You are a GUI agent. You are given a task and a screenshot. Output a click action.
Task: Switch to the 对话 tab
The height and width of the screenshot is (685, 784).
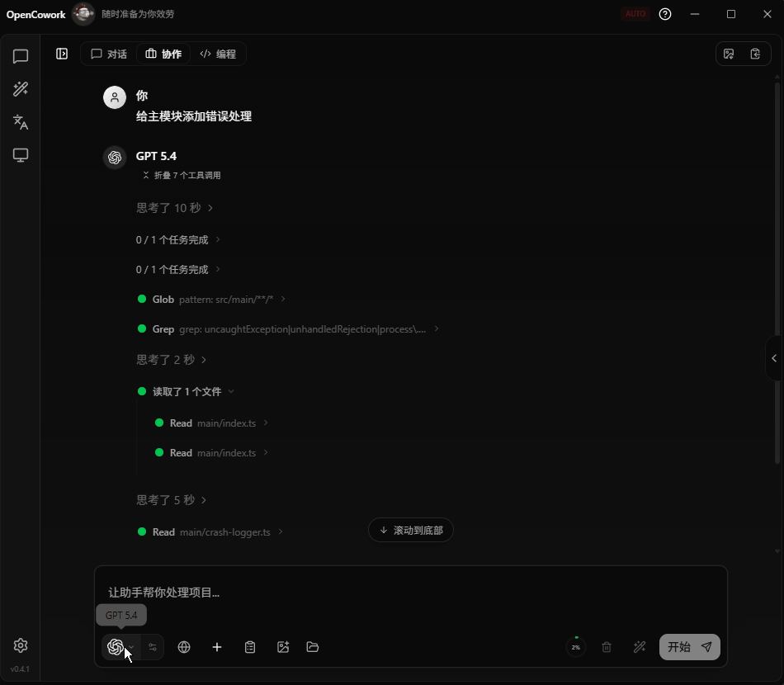(109, 54)
